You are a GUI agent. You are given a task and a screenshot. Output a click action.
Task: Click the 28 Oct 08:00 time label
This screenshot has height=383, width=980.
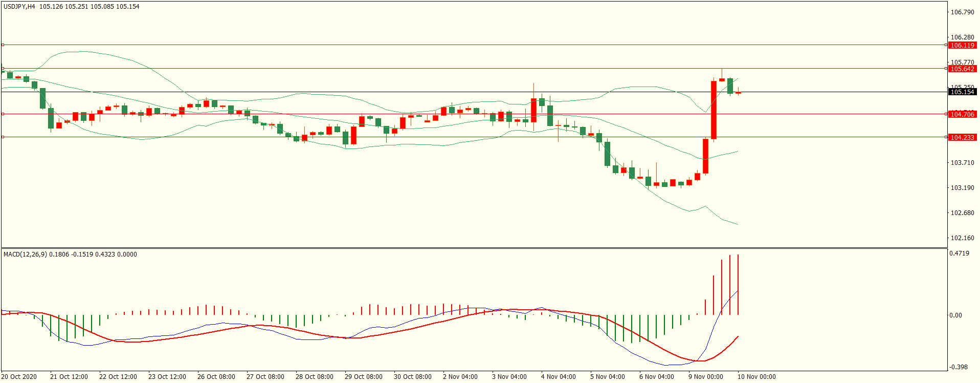(x=315, y=376)
